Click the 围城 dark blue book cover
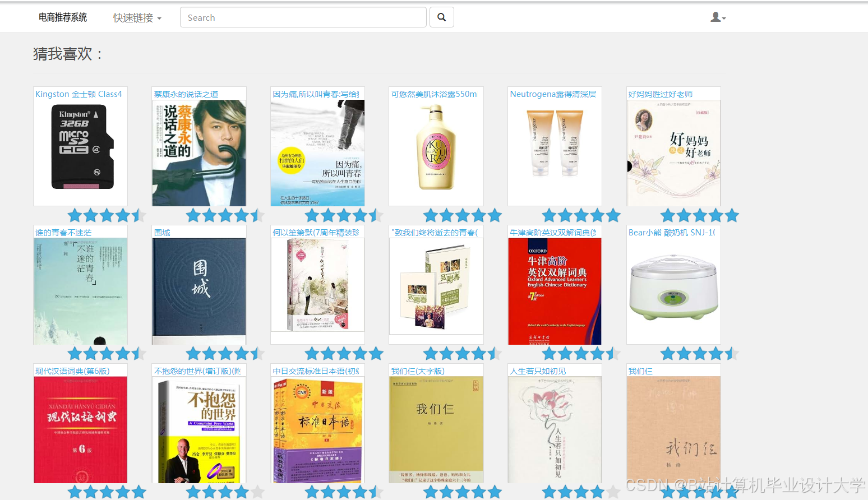The image size is (868, 500). [x=199, y=291]
